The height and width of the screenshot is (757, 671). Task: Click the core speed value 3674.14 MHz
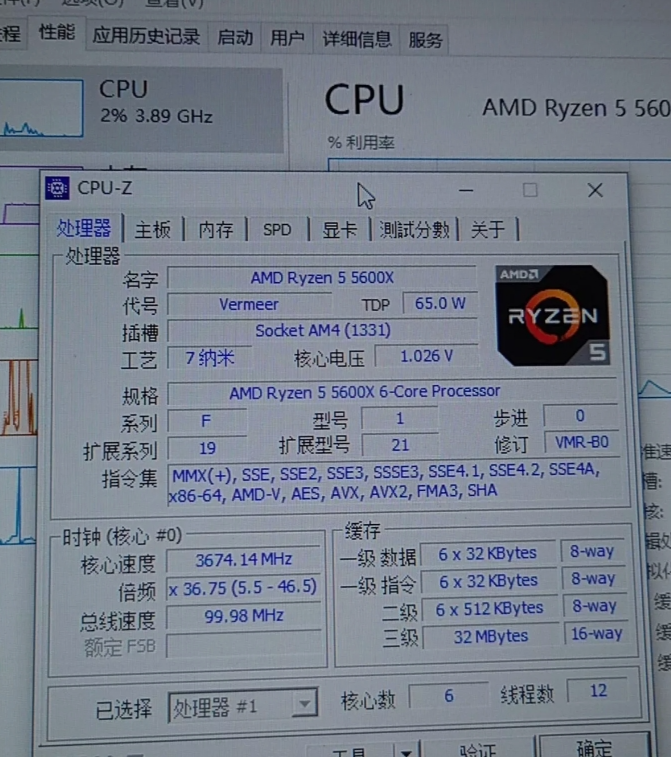[x=244, y=560]
